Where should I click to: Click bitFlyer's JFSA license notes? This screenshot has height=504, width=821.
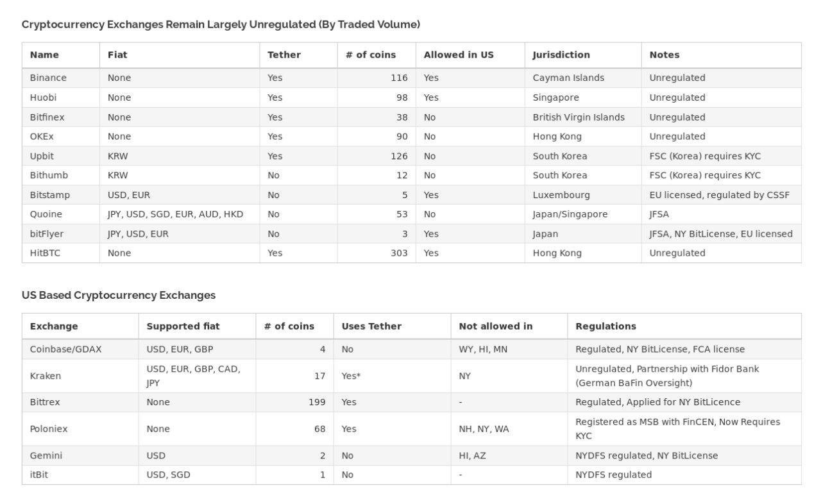point(721,234)
